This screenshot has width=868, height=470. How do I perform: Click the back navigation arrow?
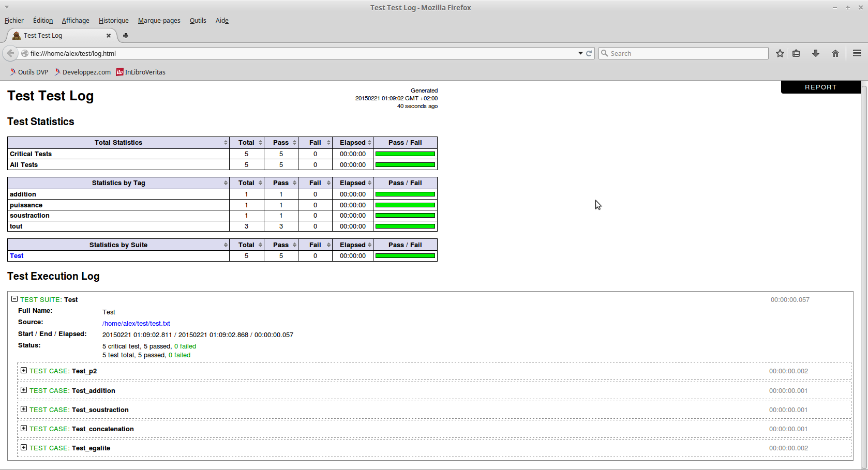point(10,53)
